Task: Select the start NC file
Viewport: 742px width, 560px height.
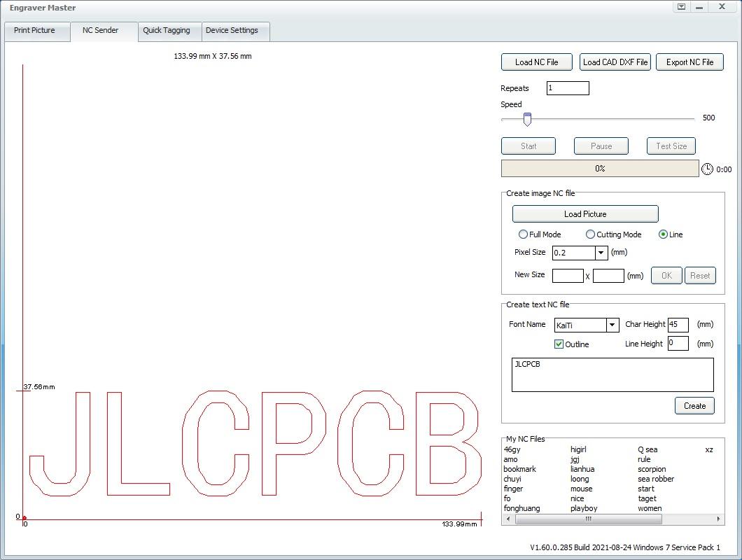Action: coord(646,489)
